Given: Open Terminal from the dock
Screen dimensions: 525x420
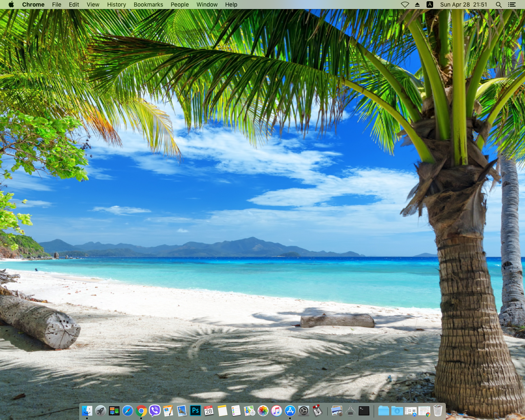Looking at the screenshot, I should pyautogui.click(x=364, y=411).
